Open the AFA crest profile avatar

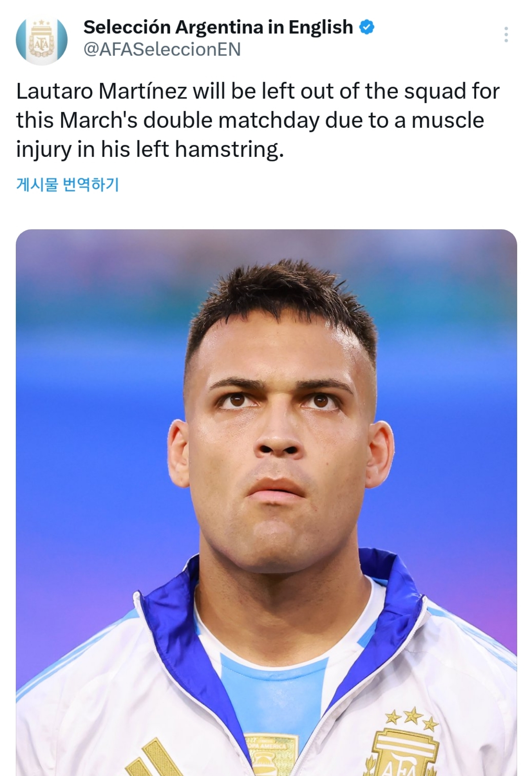pyautogui.click(x=41, y=40)
